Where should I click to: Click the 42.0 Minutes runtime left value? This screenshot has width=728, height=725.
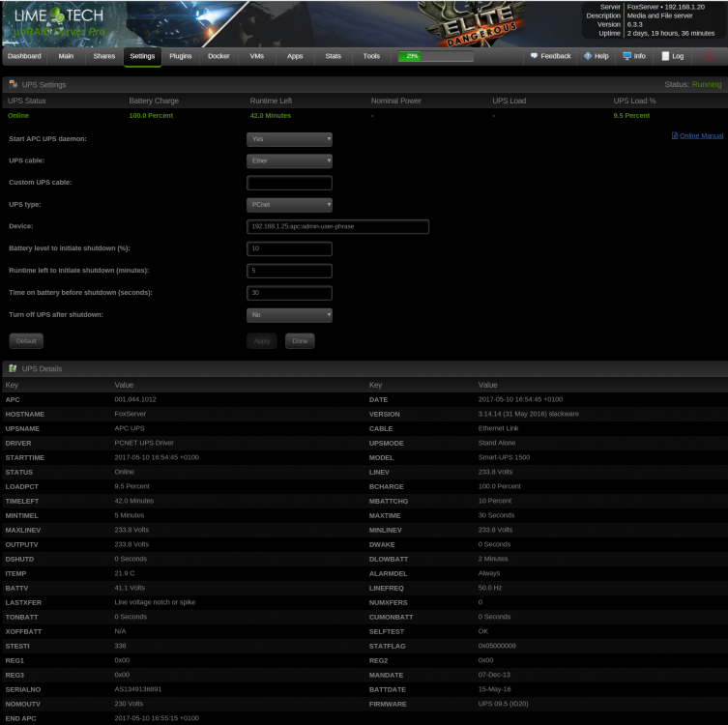(x=270, y=115)
